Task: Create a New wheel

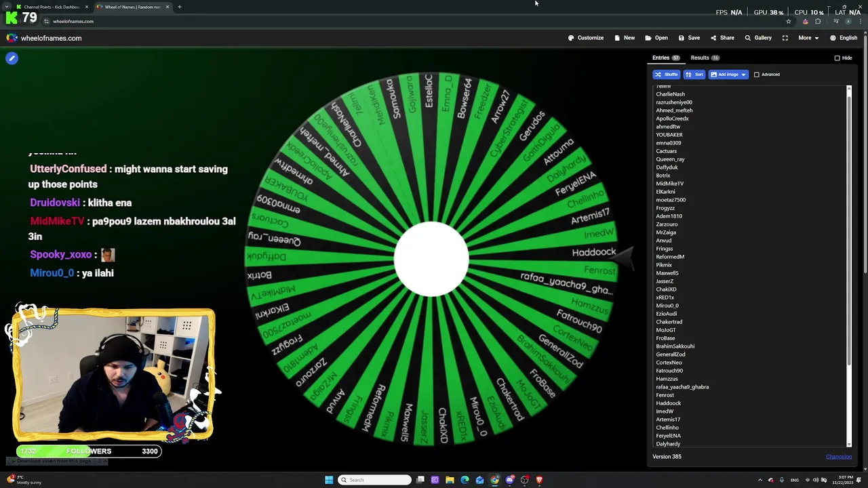Action: click(625, 38)
